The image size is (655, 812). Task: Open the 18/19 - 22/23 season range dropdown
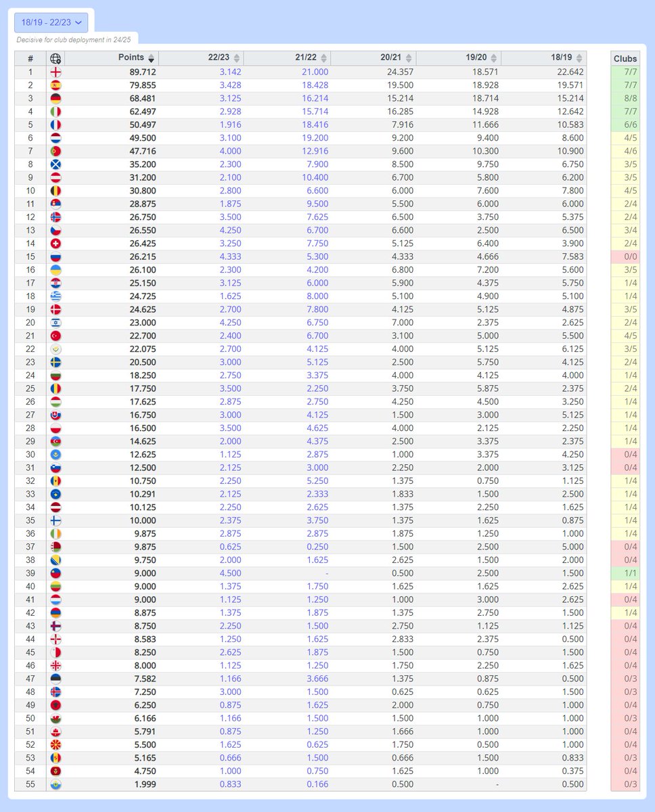pyautogui.click(x=51, y=22)
